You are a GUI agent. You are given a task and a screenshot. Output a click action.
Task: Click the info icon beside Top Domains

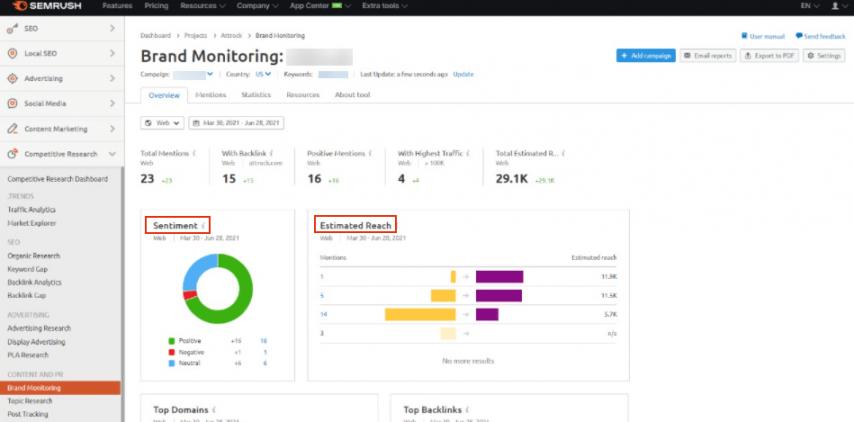(214, 409)
